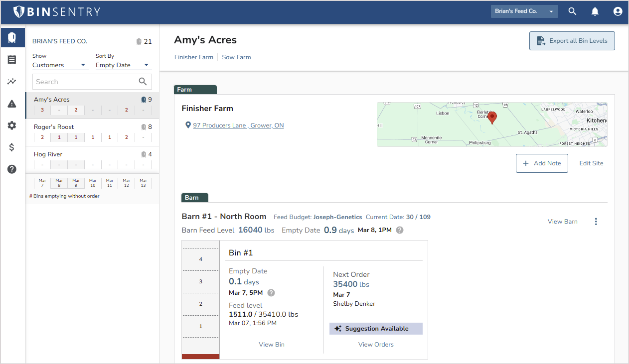Open the analytics trend sidebar icon
This screenshot has height=364, width=629.
click(x=12, y=82)
